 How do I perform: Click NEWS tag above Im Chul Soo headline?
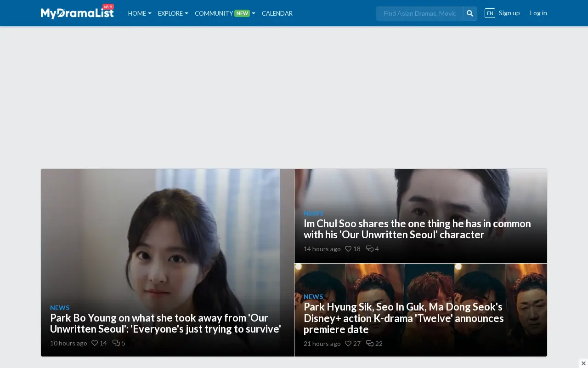[x=313, y=213]
